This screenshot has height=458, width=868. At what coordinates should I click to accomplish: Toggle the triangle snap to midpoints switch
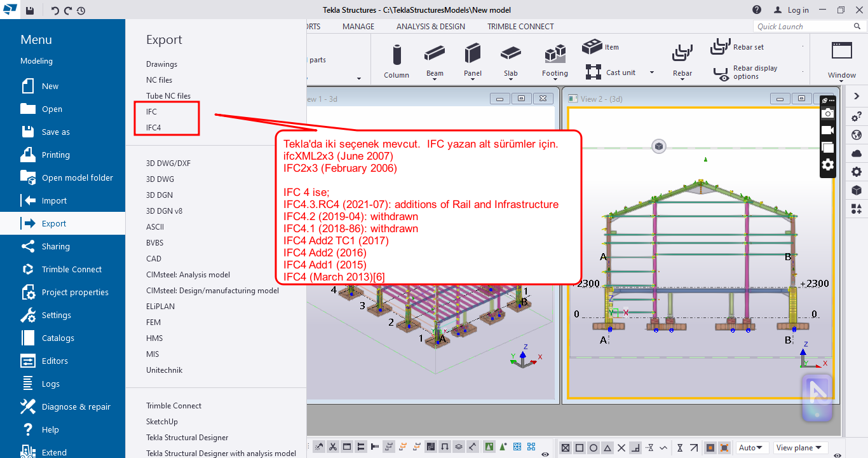coord(607,448)
